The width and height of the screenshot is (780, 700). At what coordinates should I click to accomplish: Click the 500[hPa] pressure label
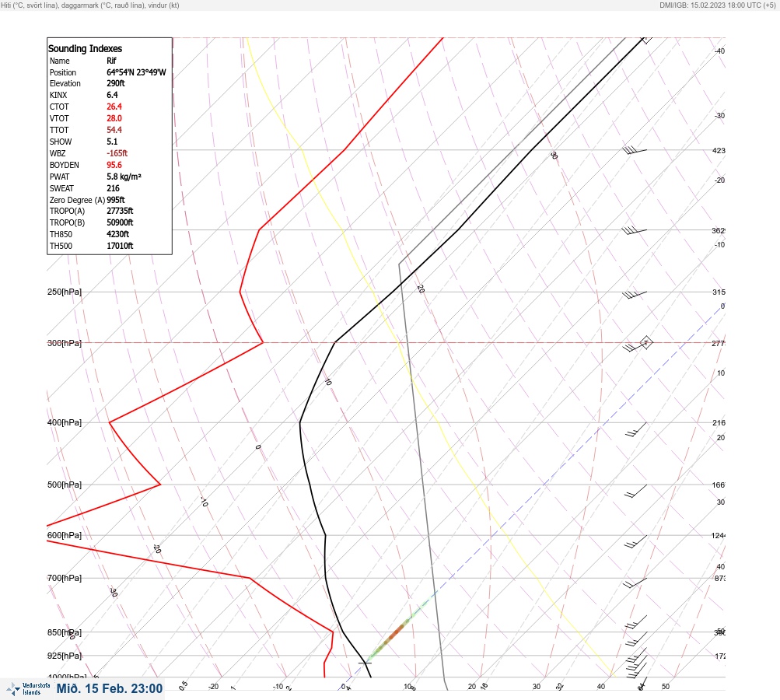[65, 485]
